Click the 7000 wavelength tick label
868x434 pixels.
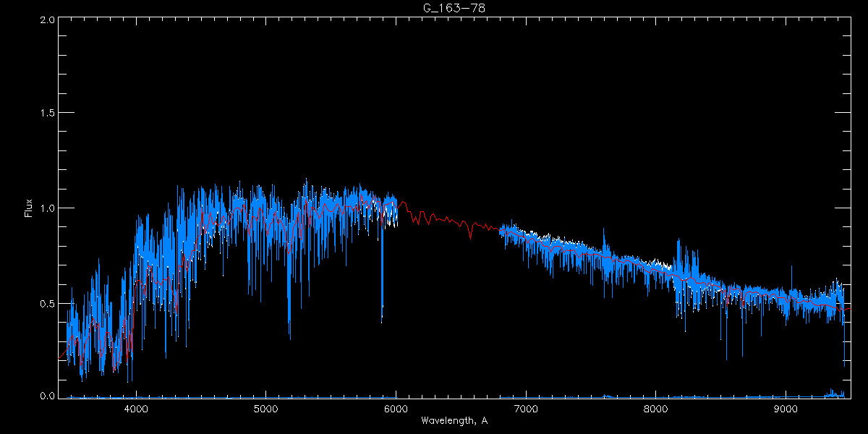coord(526,409)
